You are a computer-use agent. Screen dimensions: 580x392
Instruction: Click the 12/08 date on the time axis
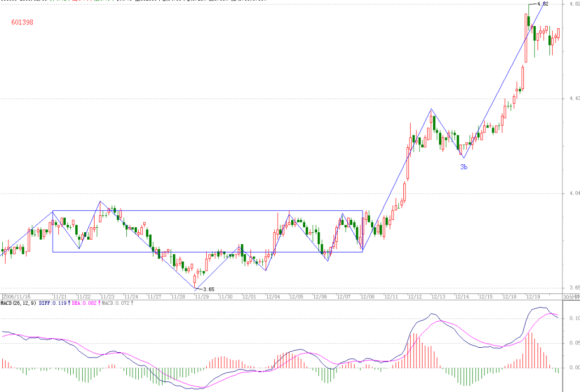click(367, 297)
